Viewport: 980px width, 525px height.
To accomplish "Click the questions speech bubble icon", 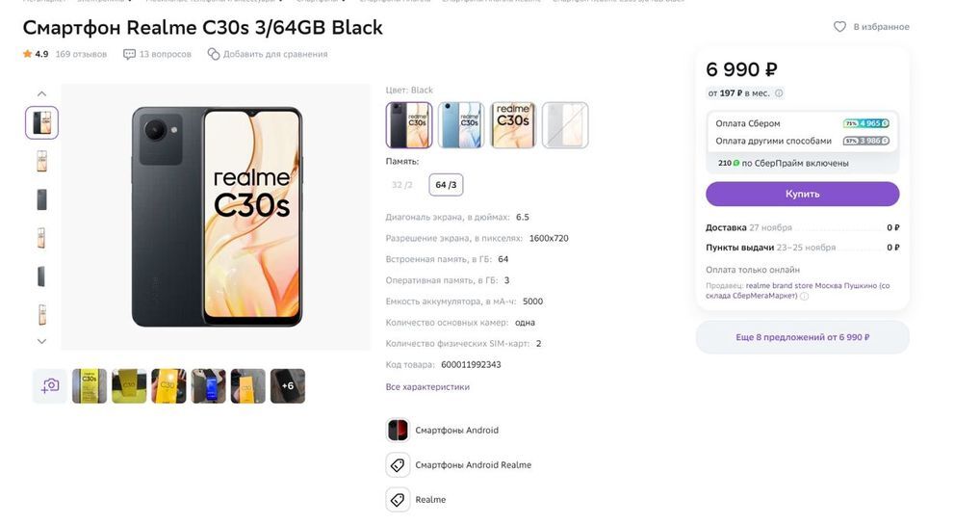I will point(129,54).
